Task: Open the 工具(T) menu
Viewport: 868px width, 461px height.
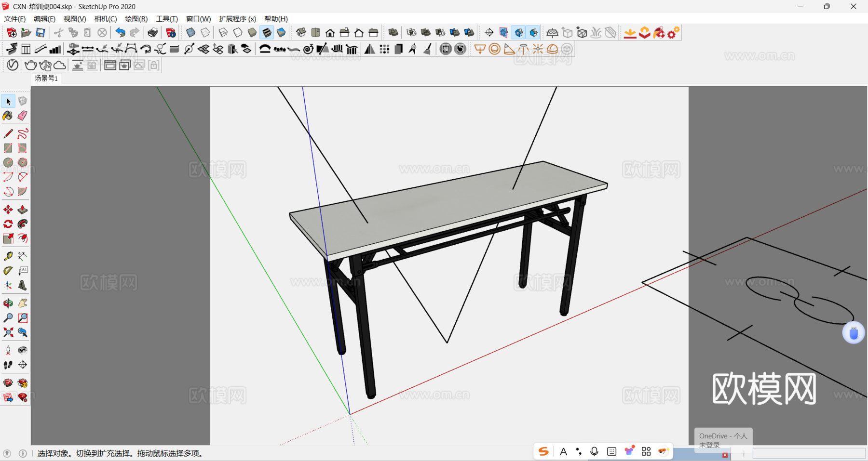Action: (167, 19)
